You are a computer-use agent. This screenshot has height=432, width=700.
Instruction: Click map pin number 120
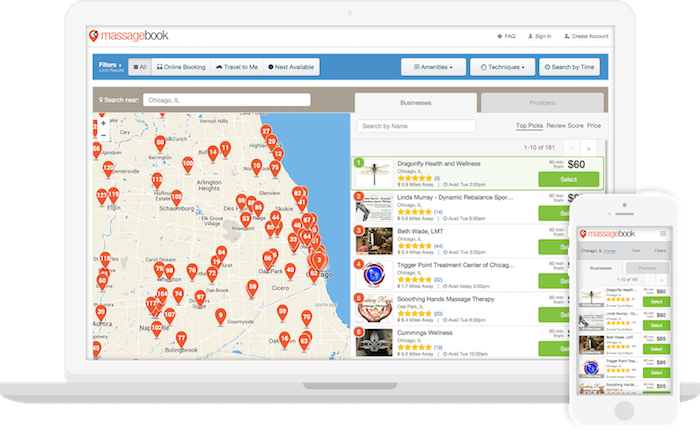point(108,170)
